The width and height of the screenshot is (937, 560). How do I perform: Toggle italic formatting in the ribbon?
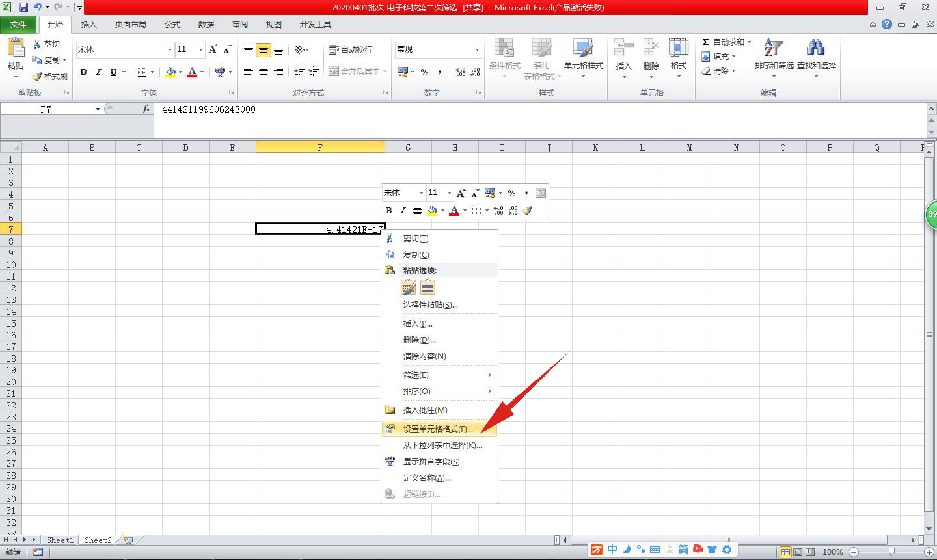[x=98, y=72]
